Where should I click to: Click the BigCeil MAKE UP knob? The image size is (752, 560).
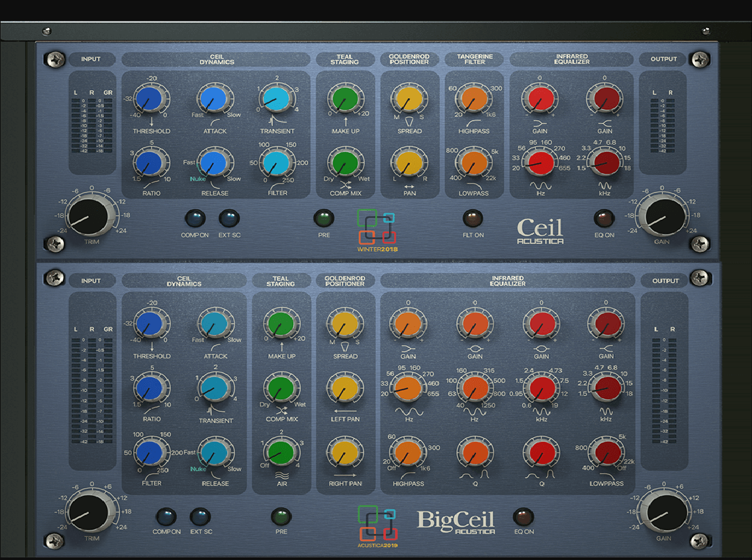point(281,324)
